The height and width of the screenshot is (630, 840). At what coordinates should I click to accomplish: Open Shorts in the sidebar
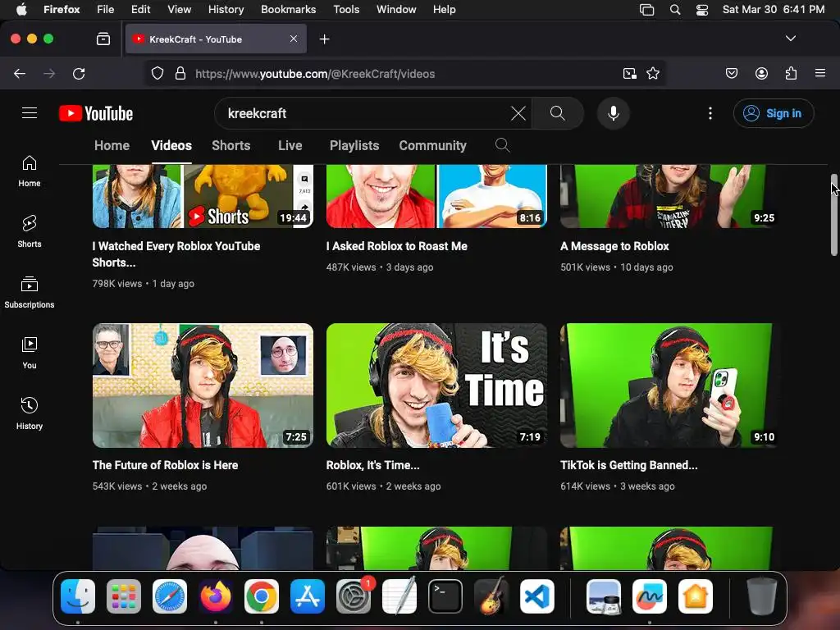click(30, 231)
